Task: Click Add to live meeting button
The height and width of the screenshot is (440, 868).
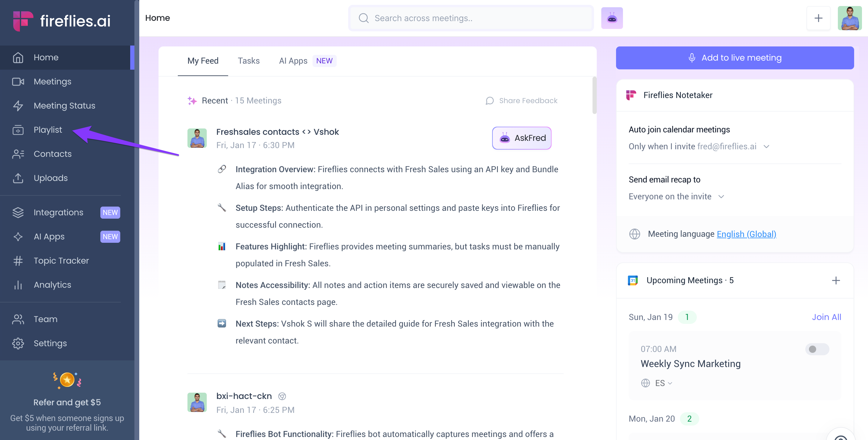Action: [x=735, y=58]
